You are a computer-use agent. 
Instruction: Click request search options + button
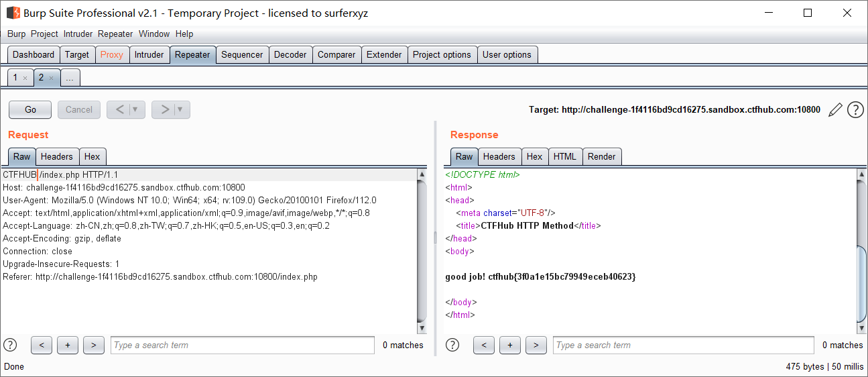tap(68, 345)
